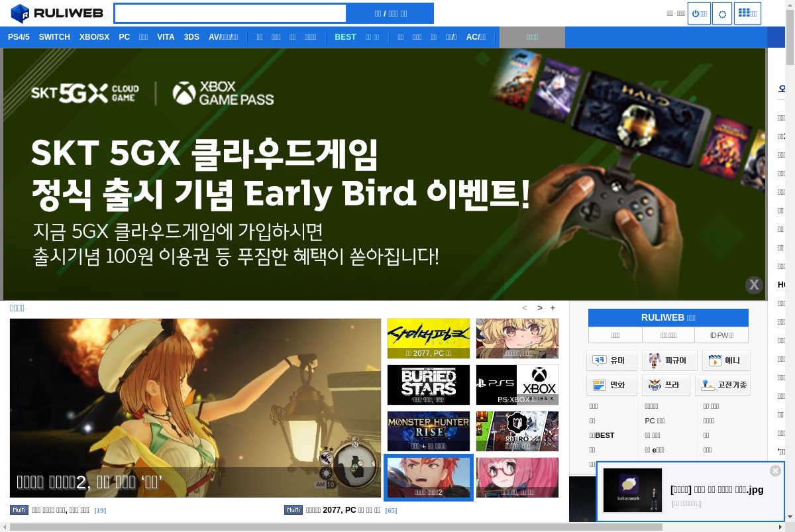Open the PS4/5 menu item
795x532 pixels.
(19, 37)
